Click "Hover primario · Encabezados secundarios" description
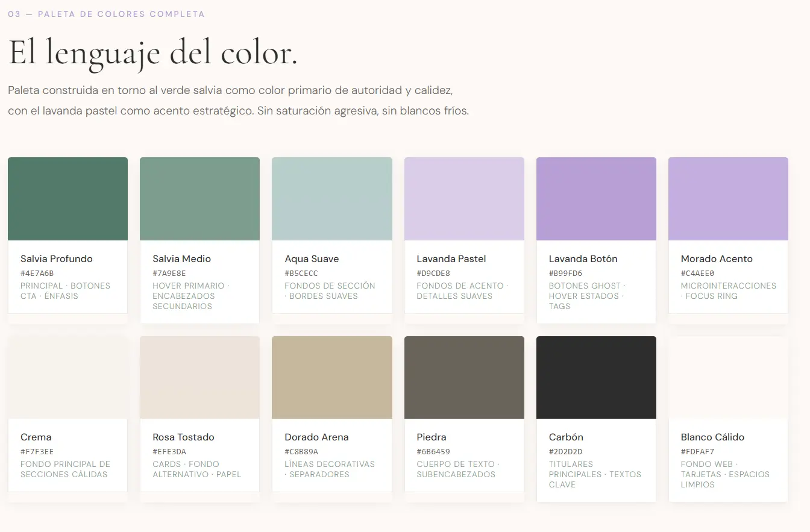This screenshot has height=532, width=810. 191,296
